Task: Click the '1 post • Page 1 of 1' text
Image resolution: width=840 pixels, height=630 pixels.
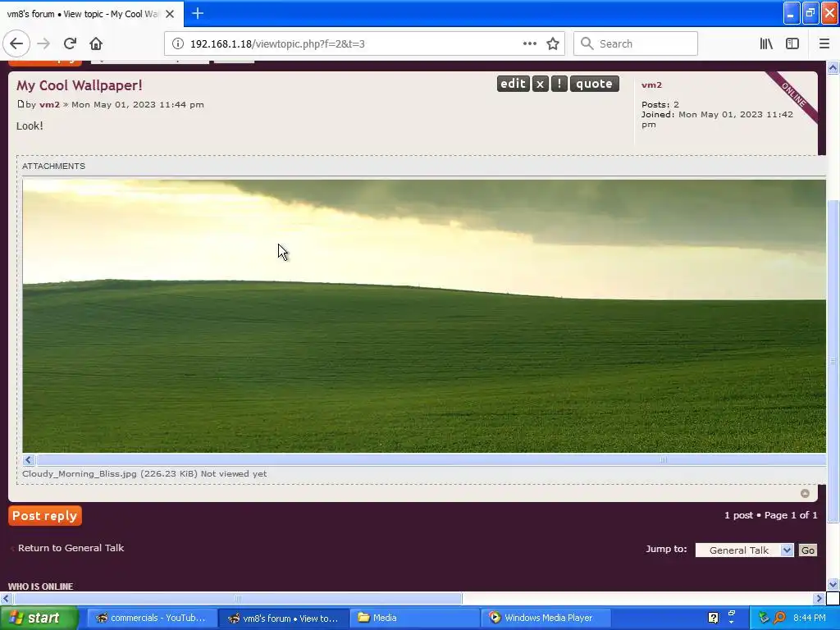Action: point(771,515)
